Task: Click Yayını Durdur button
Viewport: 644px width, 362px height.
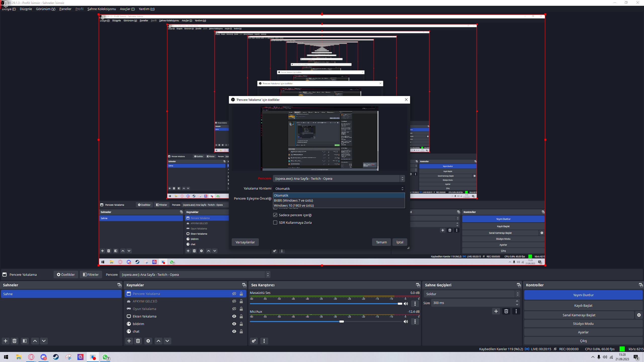Action: pos(583,295)
